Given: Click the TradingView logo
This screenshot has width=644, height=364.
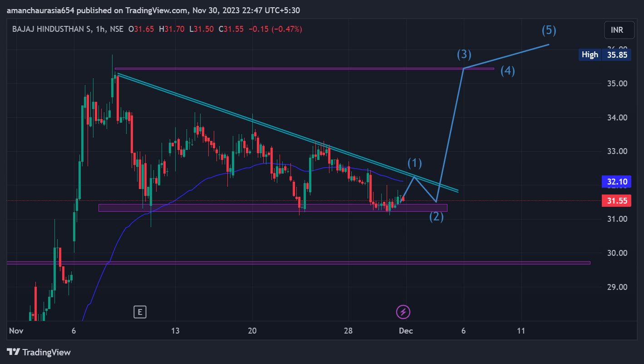Looking at the screenshot, I should coord(39,352).
